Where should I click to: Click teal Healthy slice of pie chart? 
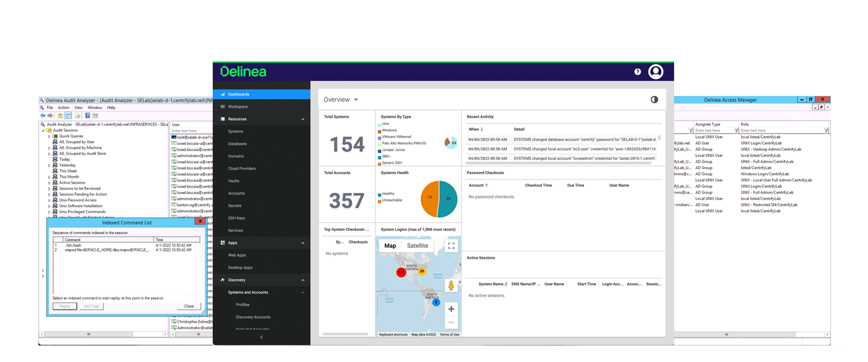pos(449,199)
